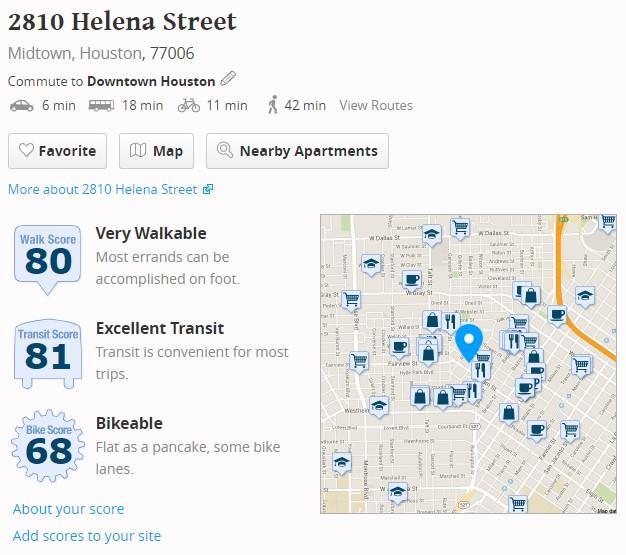Select the bicycle commute time icon
This screenshot has width=626, height=555.
189,105
